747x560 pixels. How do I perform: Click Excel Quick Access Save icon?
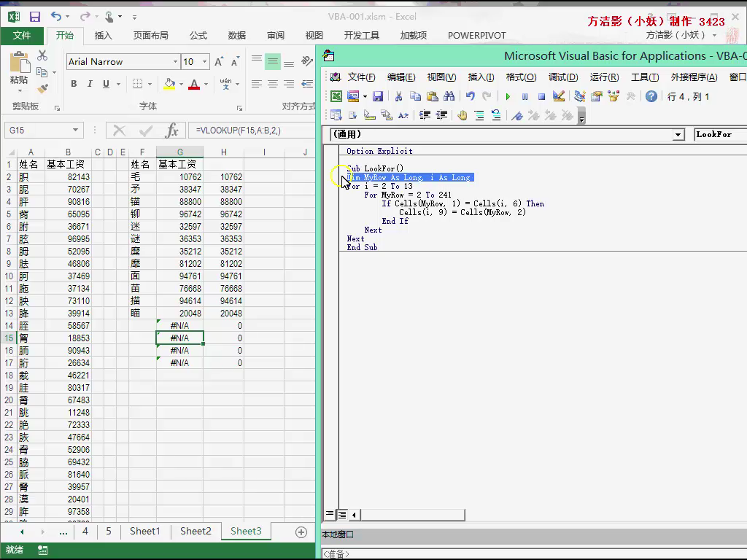point(35,17)
